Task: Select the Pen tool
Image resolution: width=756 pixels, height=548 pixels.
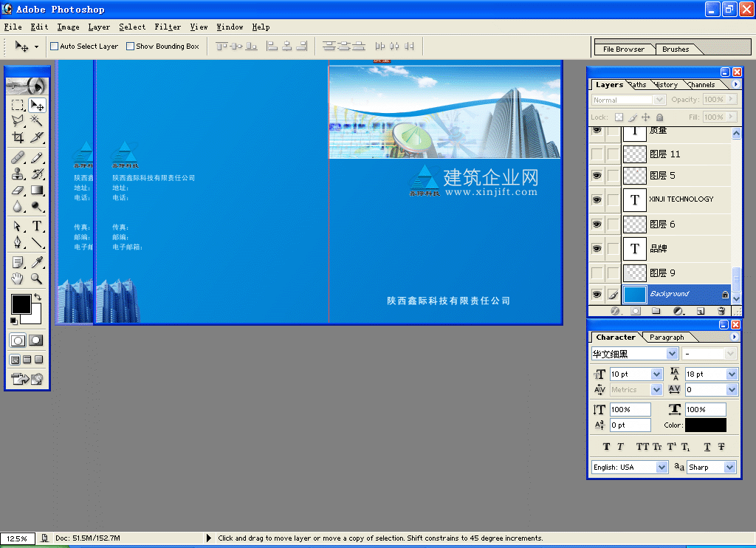Action: pyautogui.click(x=18, y=242)
